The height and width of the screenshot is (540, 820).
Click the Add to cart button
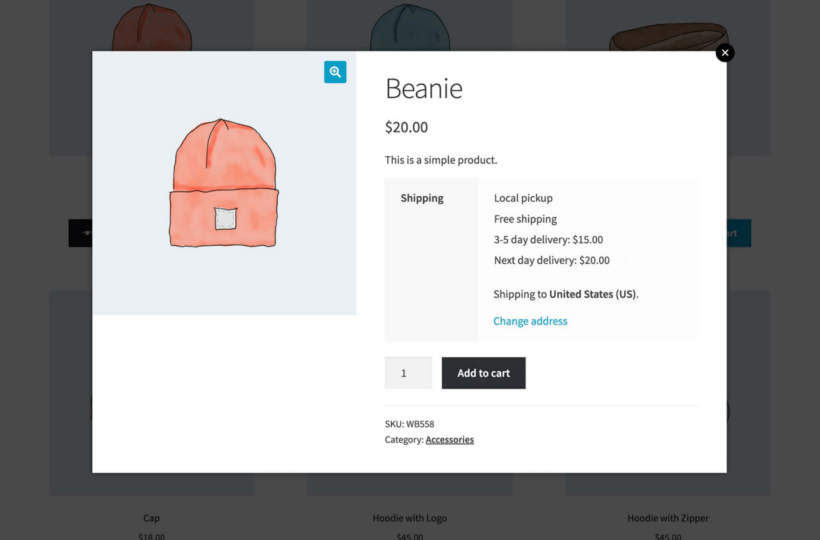(483, 373)
